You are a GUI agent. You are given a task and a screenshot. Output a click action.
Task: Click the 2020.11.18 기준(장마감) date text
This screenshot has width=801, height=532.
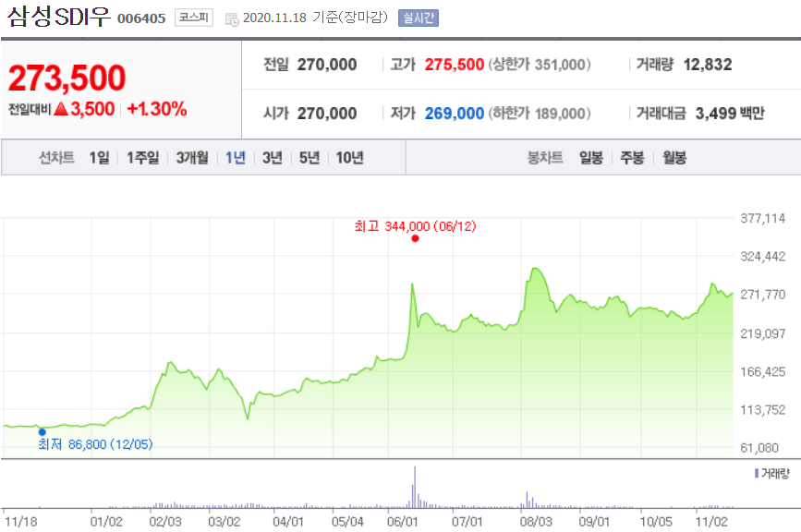click(x=315, y=18)
